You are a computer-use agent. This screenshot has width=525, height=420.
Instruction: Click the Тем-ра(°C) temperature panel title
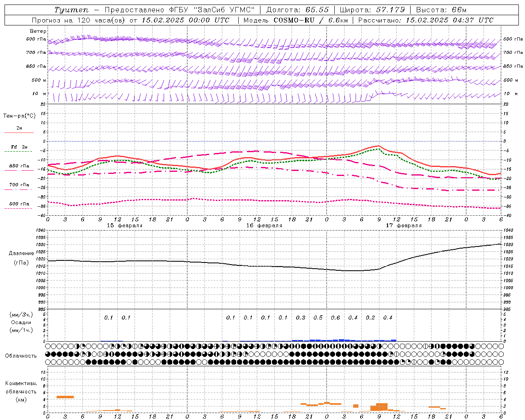click(x=19, y=116)
